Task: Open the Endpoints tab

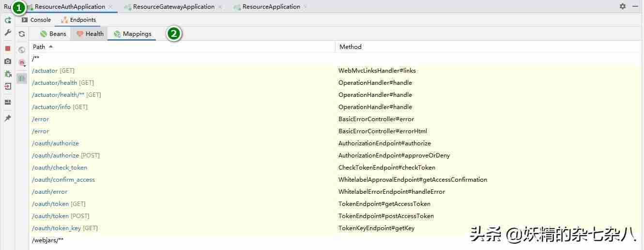Action: click(78, 20)
